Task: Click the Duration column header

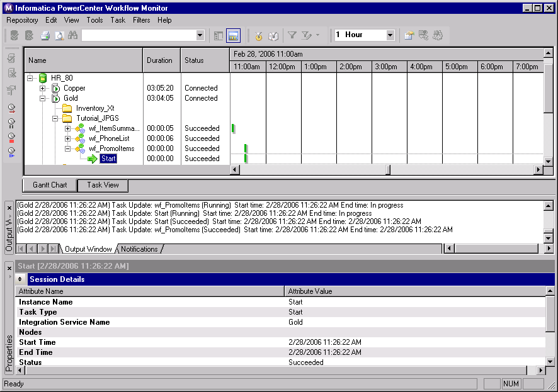Action: [160, 60]
